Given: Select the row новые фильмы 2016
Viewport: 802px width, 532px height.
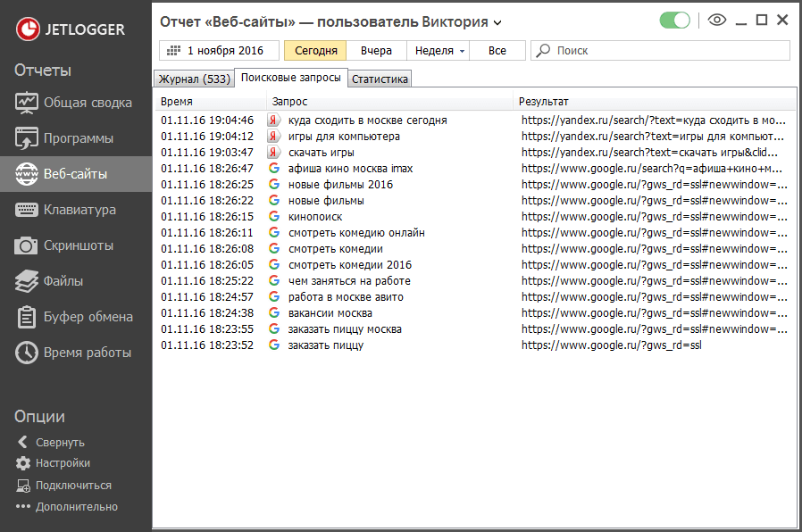Looking at the screenshot, I should (x=474, y=185).
